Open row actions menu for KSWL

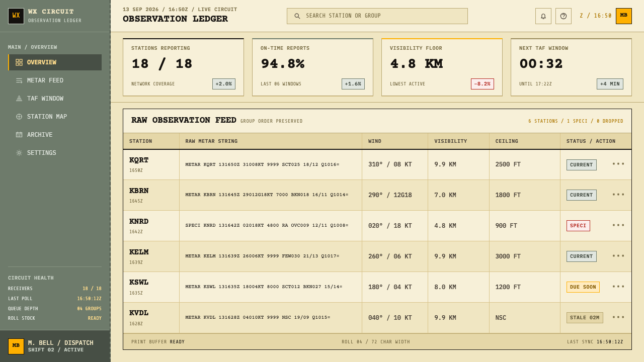tap(618, 287)
